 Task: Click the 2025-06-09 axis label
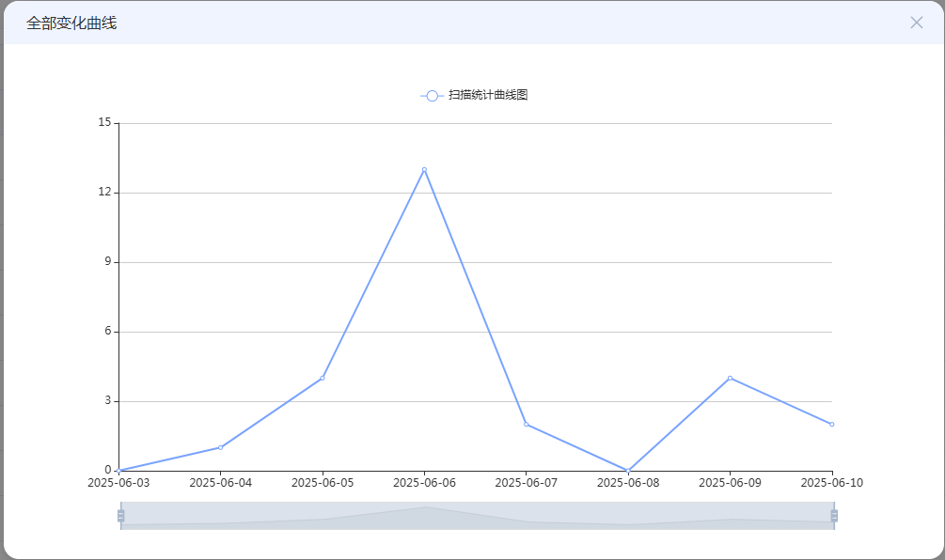(x=730, y=483)
